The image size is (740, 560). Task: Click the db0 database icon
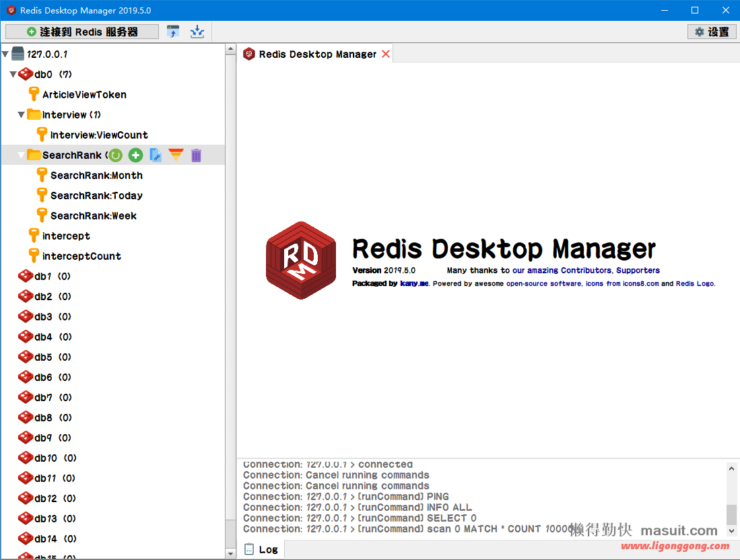tap(26, 74)
